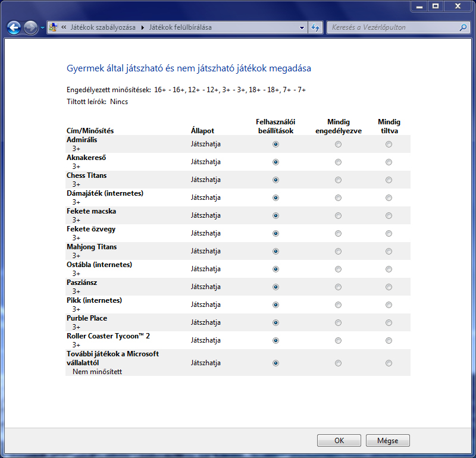Click the Engedélyezett minősítések line
This screenshot has height=458, width=476.
click(186, 90)
